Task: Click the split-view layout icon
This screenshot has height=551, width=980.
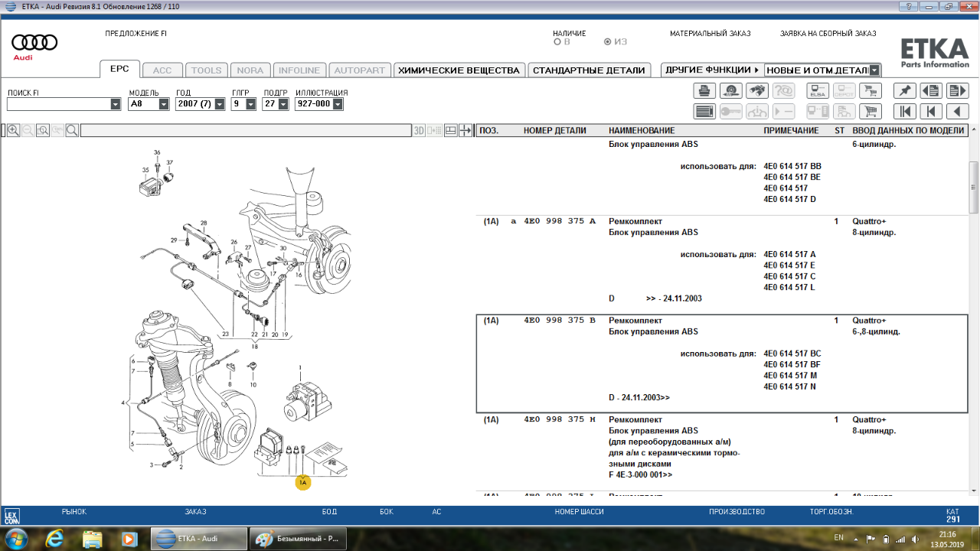Action: [x=451, y=131]
